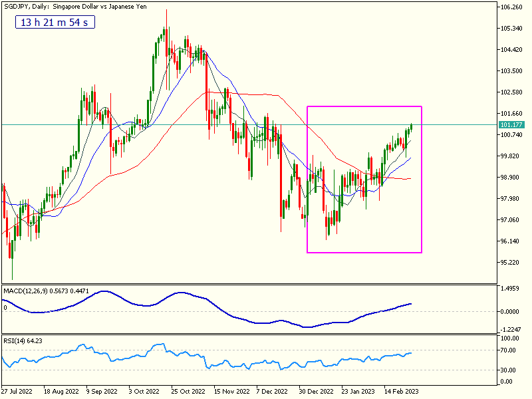Select the magenta rectangle's top border
This screenshot has height=399, width=532.
tap(364, 106)
